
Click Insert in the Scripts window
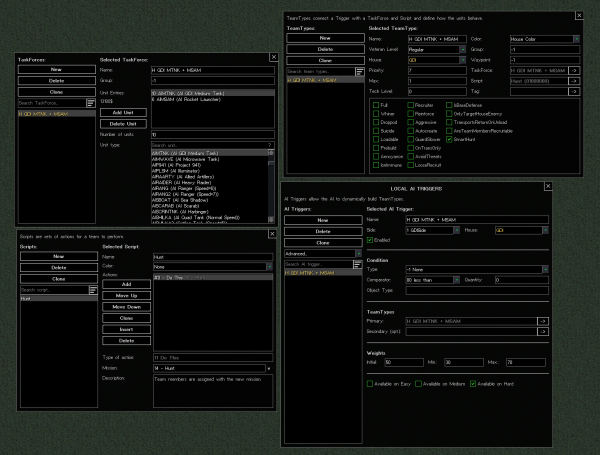(126, 329)
